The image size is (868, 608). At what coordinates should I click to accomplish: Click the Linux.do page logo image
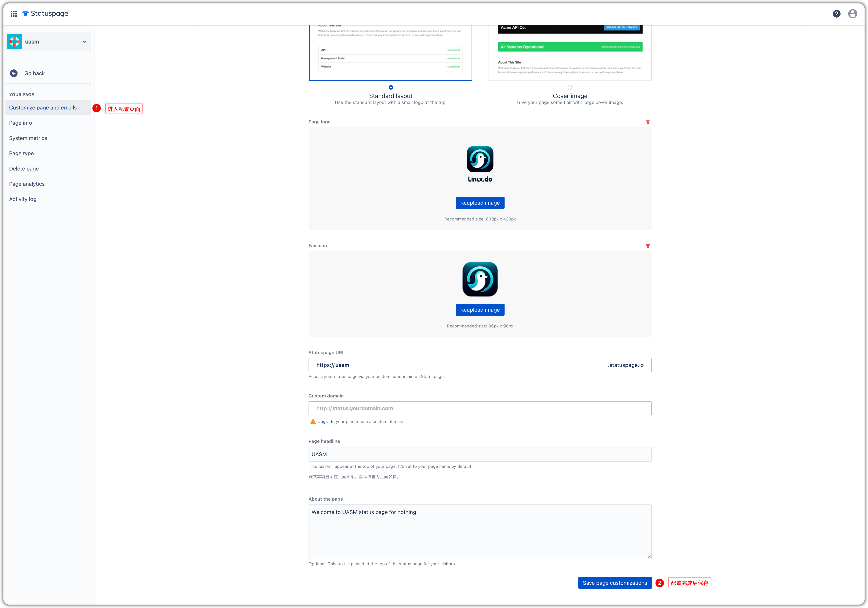tap(480, 164)
